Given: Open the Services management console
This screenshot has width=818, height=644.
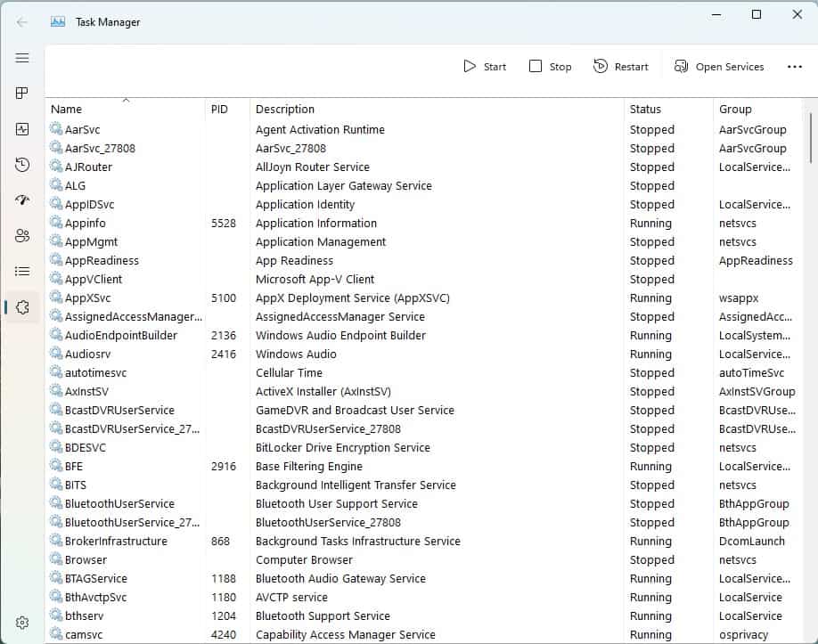Looking at the screenshot, I should coord(718,66).
